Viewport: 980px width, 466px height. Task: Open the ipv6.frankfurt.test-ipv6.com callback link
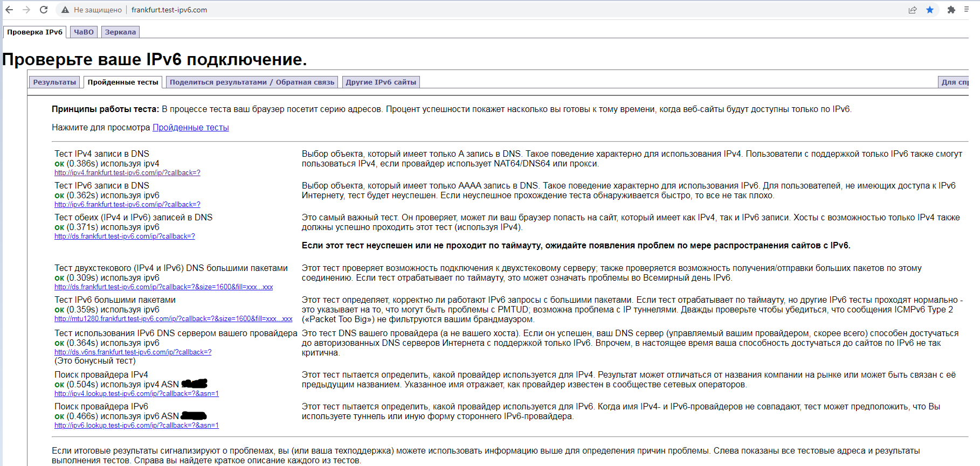pos(127,205)
